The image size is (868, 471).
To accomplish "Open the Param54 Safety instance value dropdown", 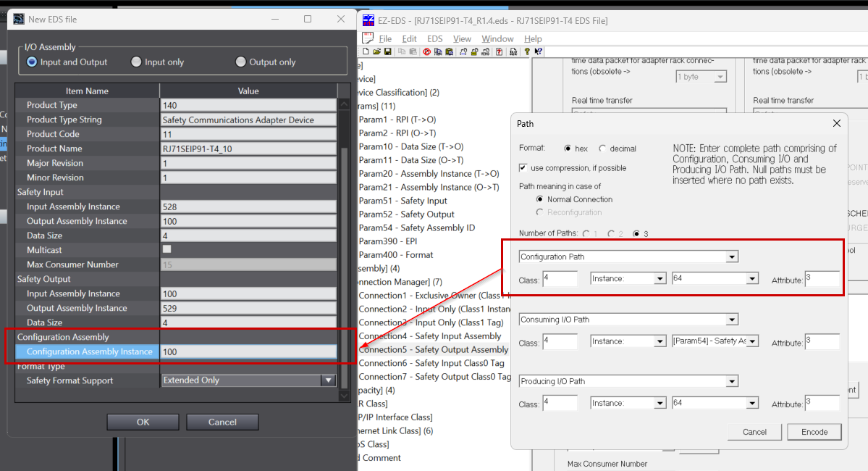I will [x=751, y=341].
